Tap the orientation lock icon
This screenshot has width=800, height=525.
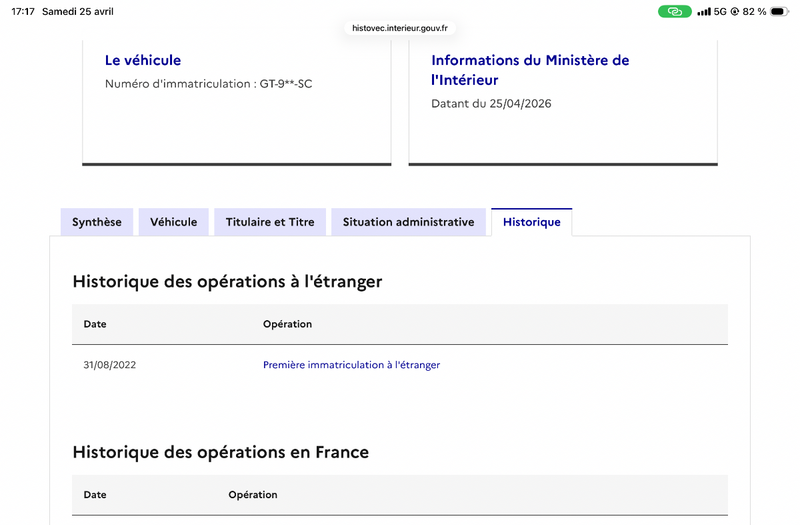(x=735, y=11)
